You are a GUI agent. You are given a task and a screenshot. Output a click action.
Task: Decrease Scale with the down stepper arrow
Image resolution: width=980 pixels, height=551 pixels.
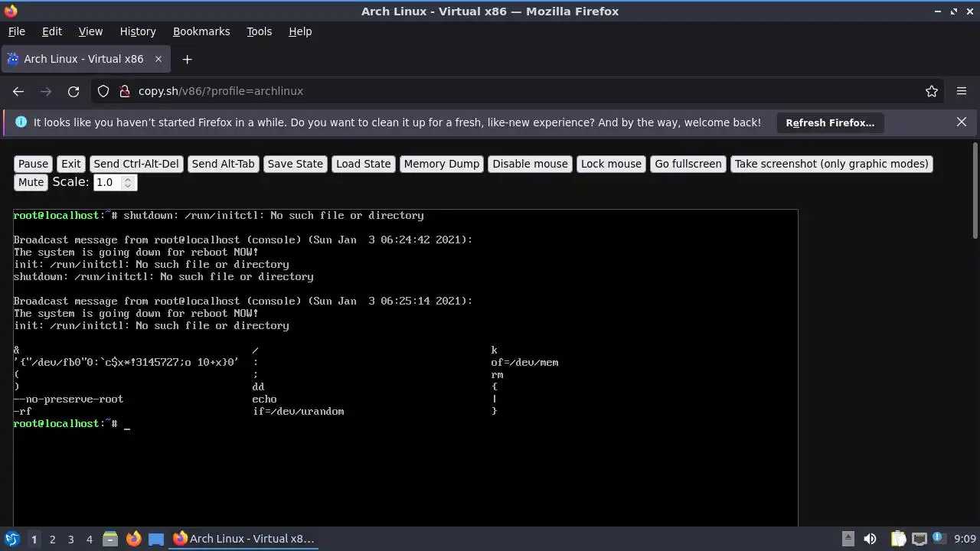click(129, 186)
